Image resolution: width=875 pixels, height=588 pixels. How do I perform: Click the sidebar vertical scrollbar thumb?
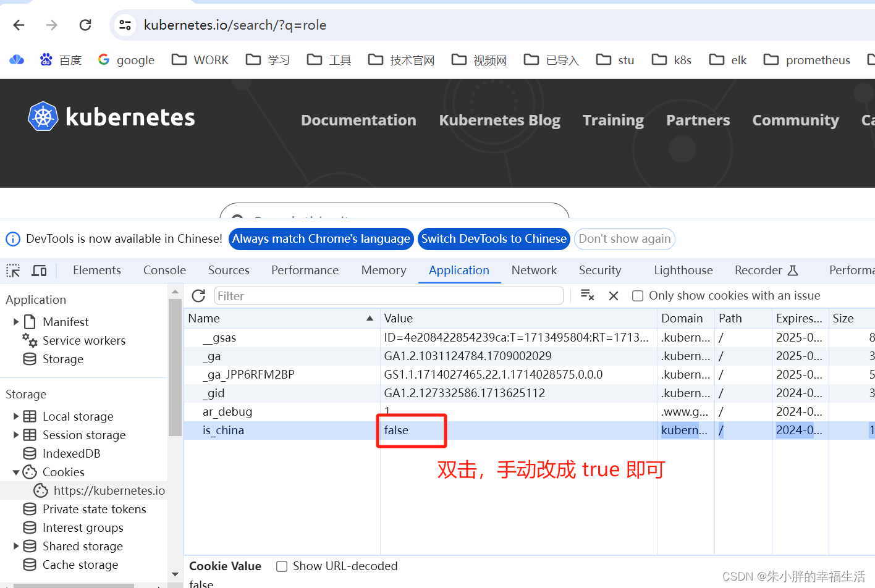pos(175,367)
